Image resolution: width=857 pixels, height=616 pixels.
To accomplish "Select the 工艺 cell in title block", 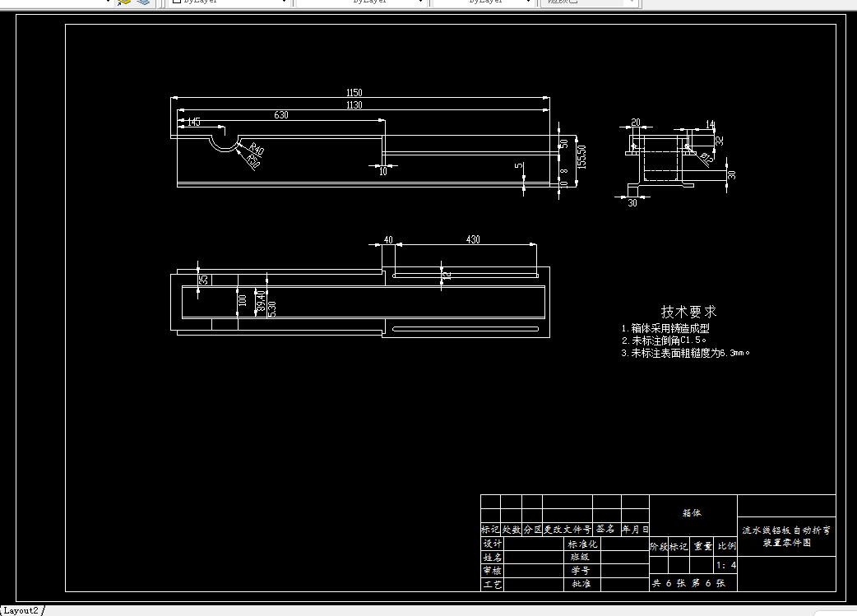I will tap(493, 584).
